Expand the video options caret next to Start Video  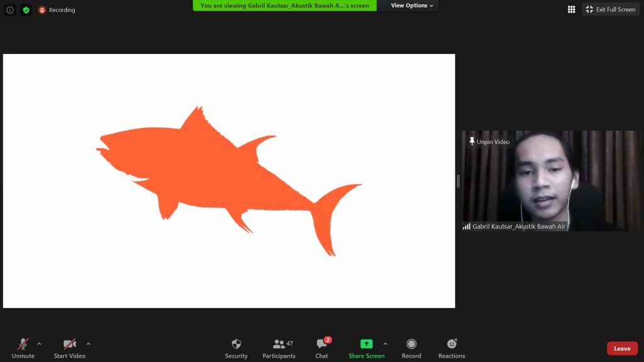click(x=88, y=344)
